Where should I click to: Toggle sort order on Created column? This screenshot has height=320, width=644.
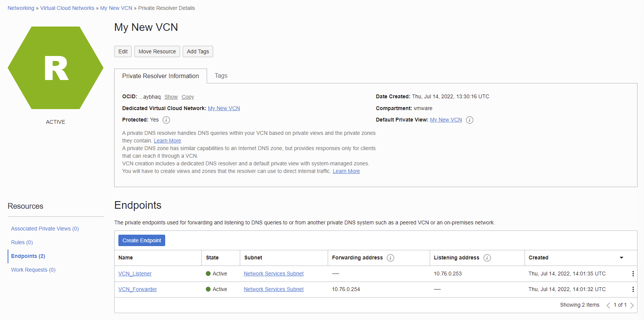(x=622, y=258)
